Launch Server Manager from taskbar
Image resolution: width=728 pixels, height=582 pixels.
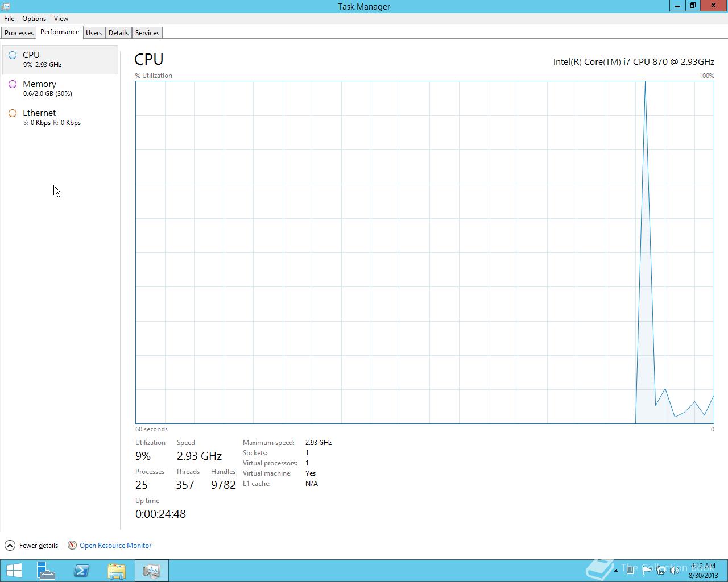46,571
